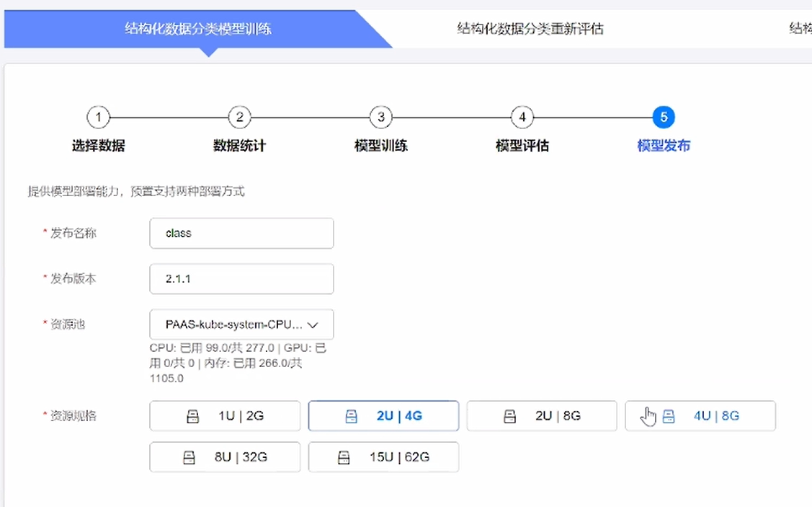Click the 选择数据 step label
Image resolution: width=812 pixels, height=507 pixels.
[99, 146]
